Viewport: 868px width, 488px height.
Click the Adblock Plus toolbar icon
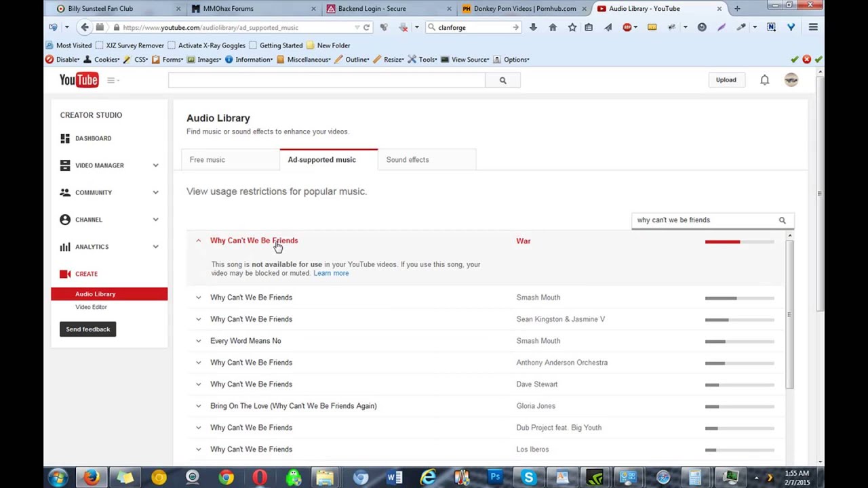tap(627, 27)
